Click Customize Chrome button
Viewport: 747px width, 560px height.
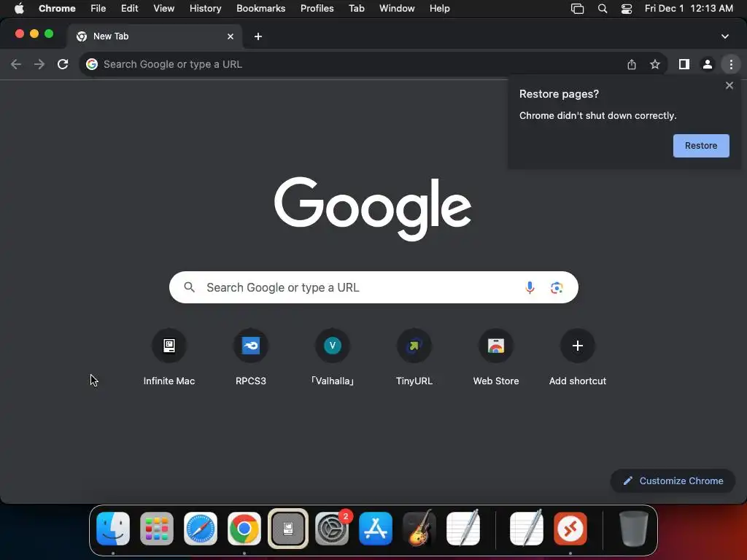(x=673, y=481)
